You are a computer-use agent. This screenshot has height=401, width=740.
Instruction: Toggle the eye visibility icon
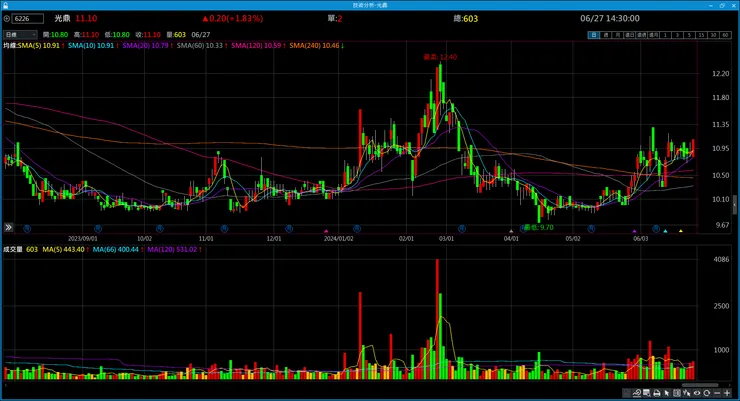tap(697, 393)
